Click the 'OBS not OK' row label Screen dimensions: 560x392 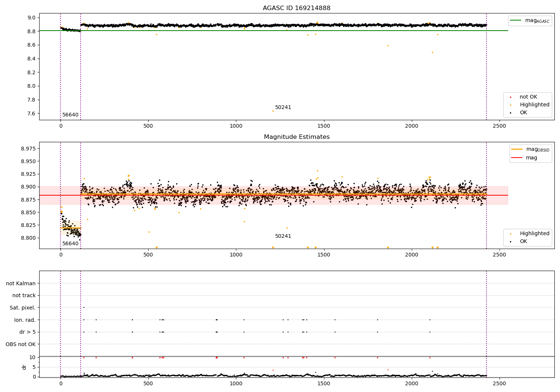21,344
